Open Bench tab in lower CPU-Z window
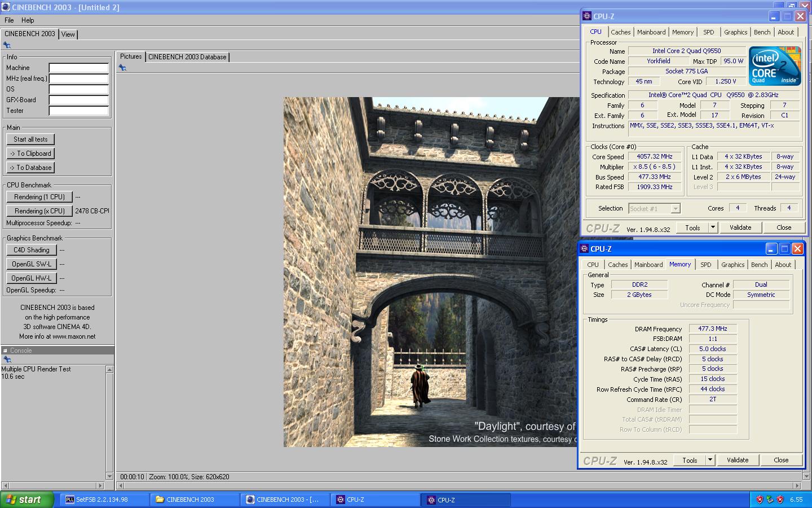The image size is (812, 508). click(x=760, y=265)
